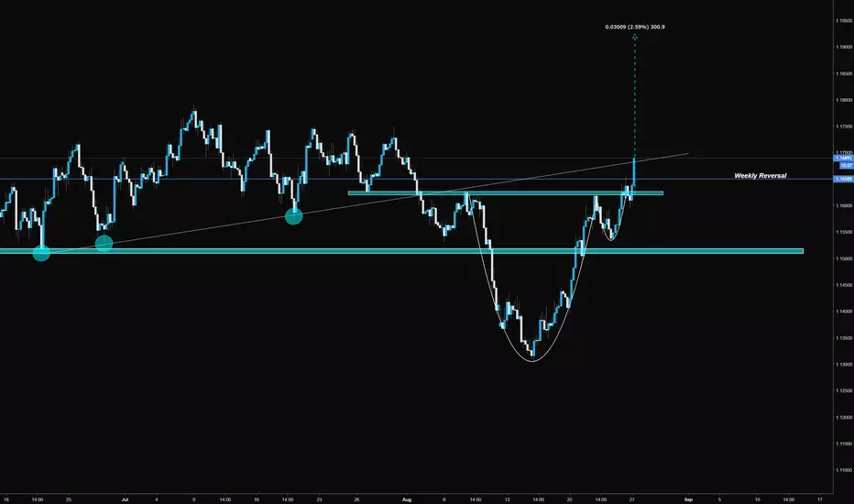
Task: Click the 1.19000 price axis label
Action: 844,48
